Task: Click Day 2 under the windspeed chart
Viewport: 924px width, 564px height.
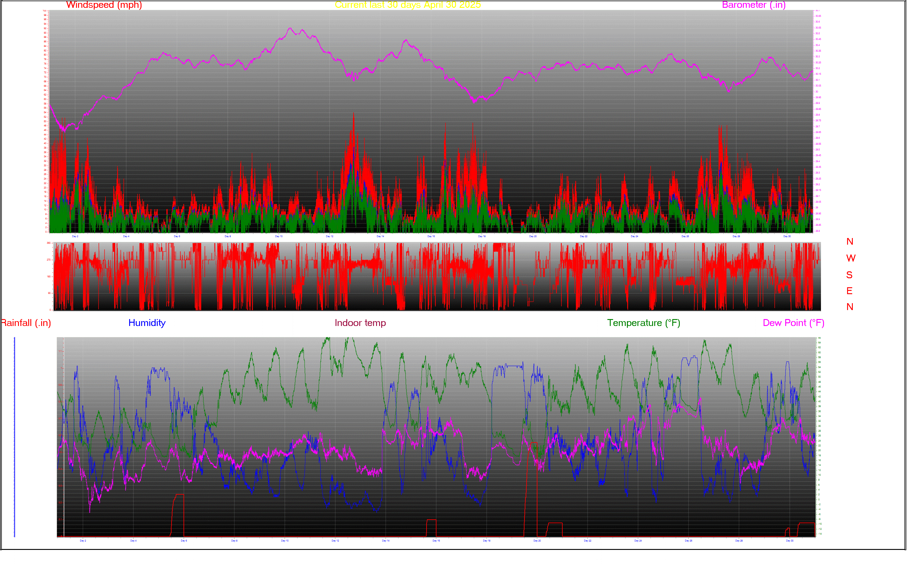Action: [x=75, y=237]
